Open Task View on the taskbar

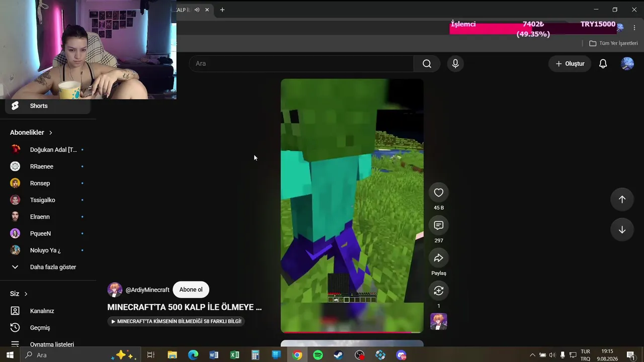(150, 355)
